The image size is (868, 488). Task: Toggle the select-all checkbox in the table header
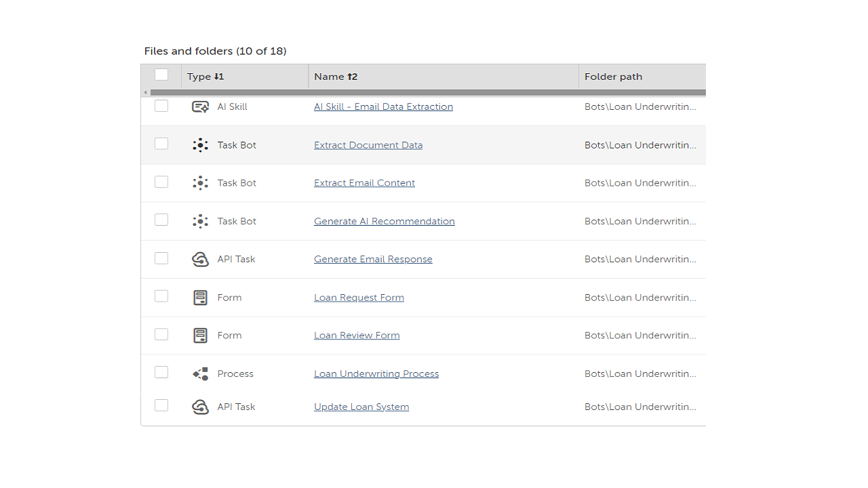(x=161, y=75)
